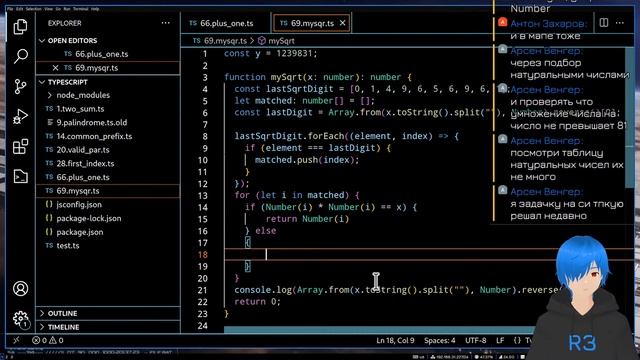Open Explorer's Views and More Actions ellipsis
The image size is (640, 360).
coord(165,23)
